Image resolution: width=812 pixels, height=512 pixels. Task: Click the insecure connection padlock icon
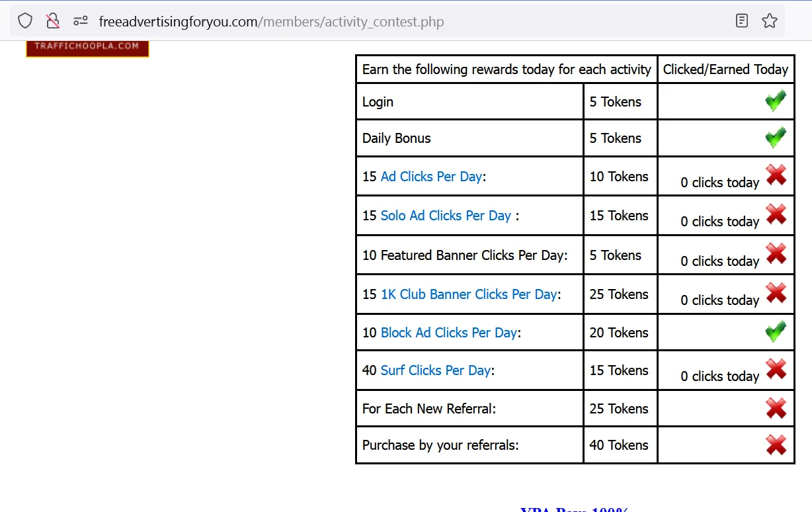click(53, 21)
